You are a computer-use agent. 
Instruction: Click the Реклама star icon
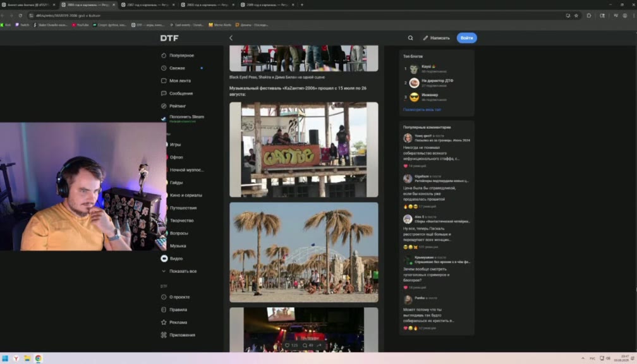click(164, 322)
